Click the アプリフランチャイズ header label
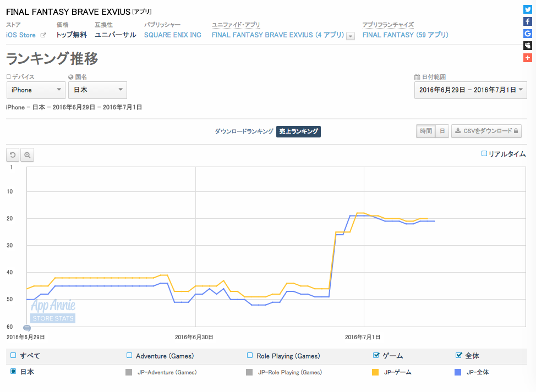This screenshot has width=536, height=392. tap(388, 25)
